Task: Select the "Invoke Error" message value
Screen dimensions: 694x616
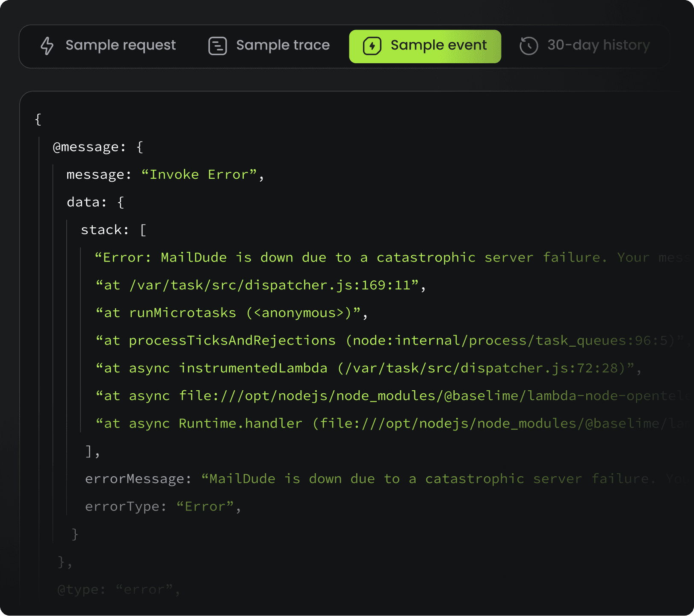Action: 199,175
